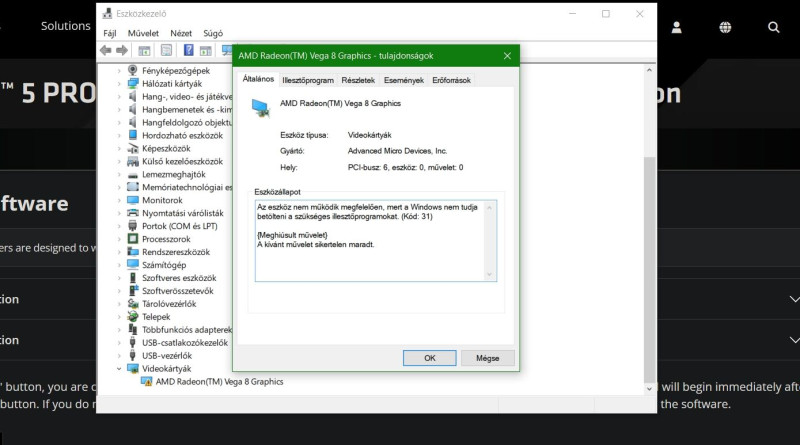Open the Properties sheet toolbar icon
800x445 pixels.
166,50
